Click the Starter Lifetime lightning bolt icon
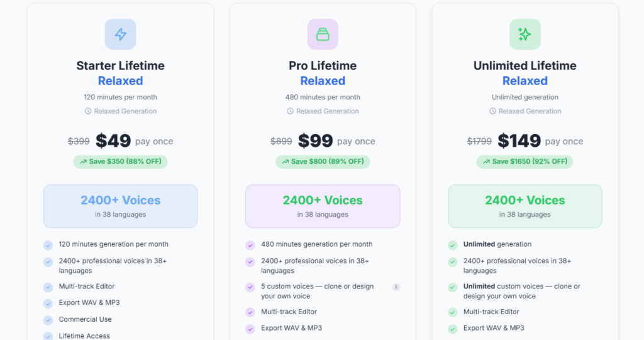This screenshot has width=644, height=340. (x=120, y=35)
